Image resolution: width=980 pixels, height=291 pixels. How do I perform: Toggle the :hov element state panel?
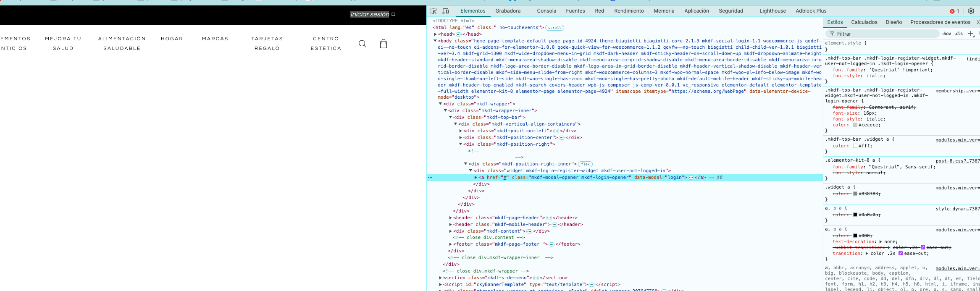coord(946,34)
